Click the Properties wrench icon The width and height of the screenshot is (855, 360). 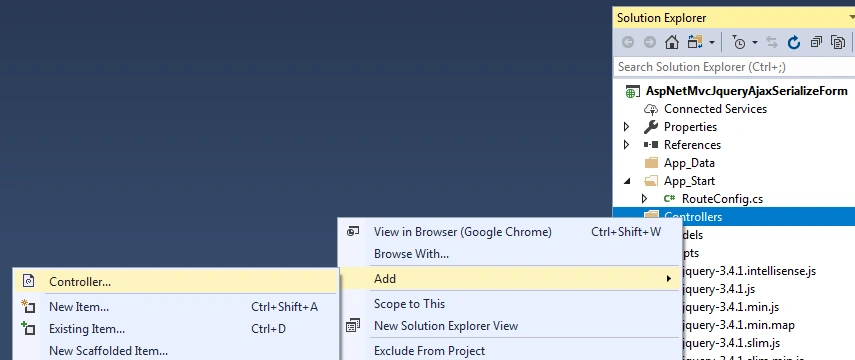pyautogui.click(x=651, y=127)
